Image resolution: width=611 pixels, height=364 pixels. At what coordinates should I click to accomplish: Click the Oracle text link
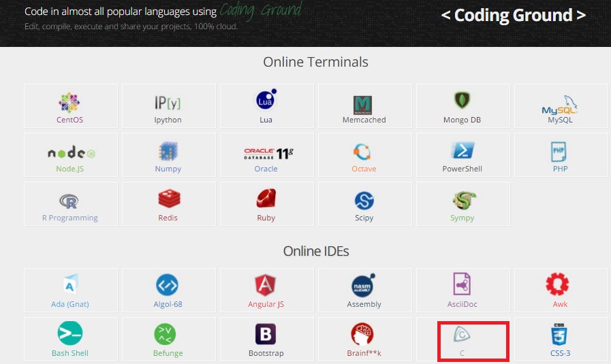[266, 169]
